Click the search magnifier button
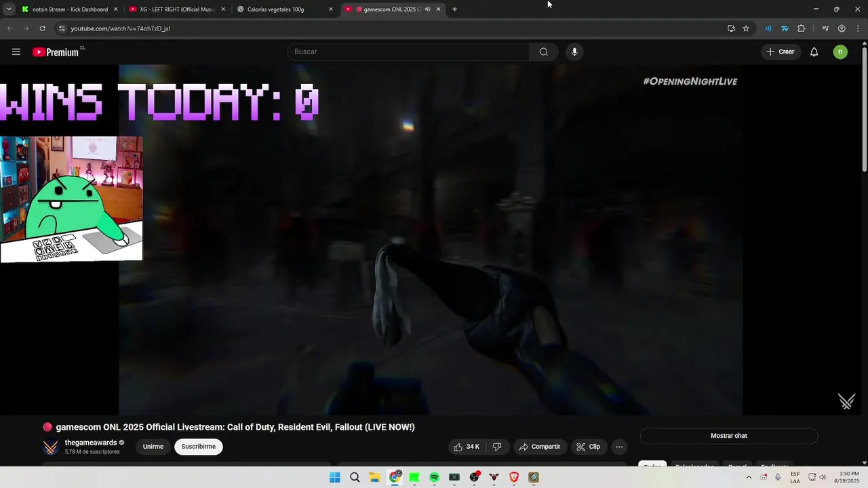The width and height of the screenshot is (868, 488). 543,52
